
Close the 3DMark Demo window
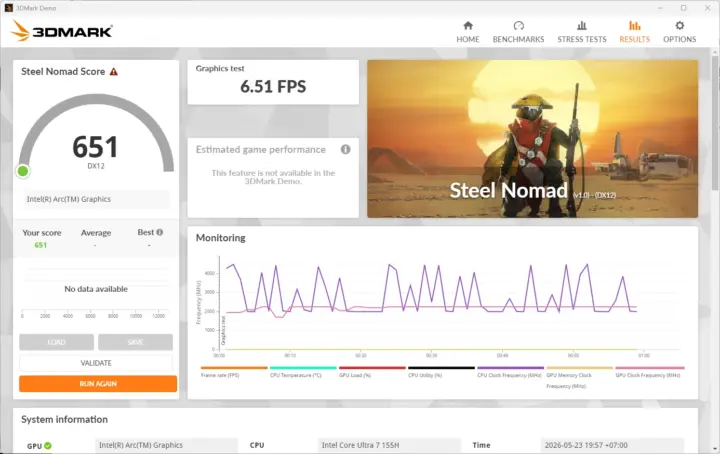pyautogui.click(x=707, y=8)
